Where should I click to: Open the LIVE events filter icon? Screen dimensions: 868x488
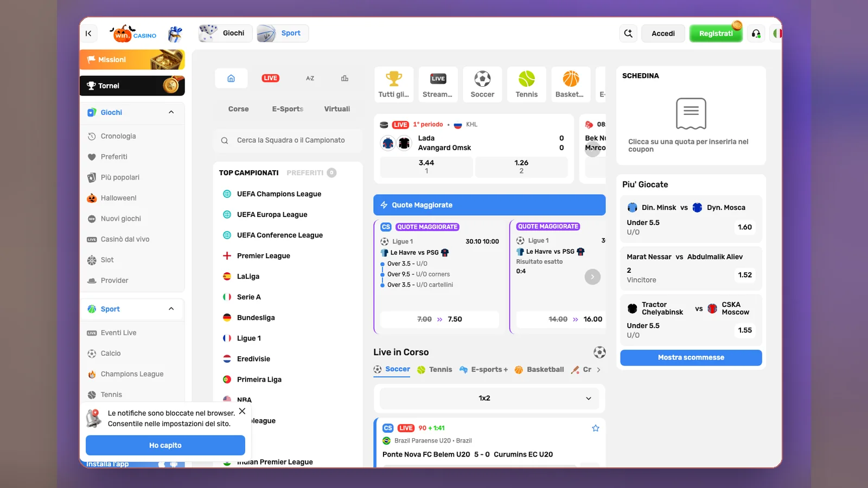[x=270, y=79]
